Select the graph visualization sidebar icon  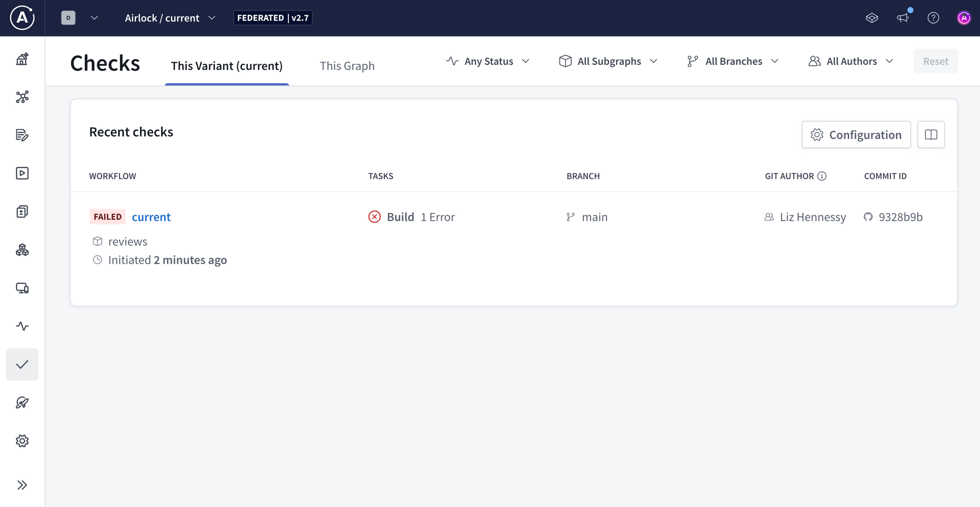[22, 97]
